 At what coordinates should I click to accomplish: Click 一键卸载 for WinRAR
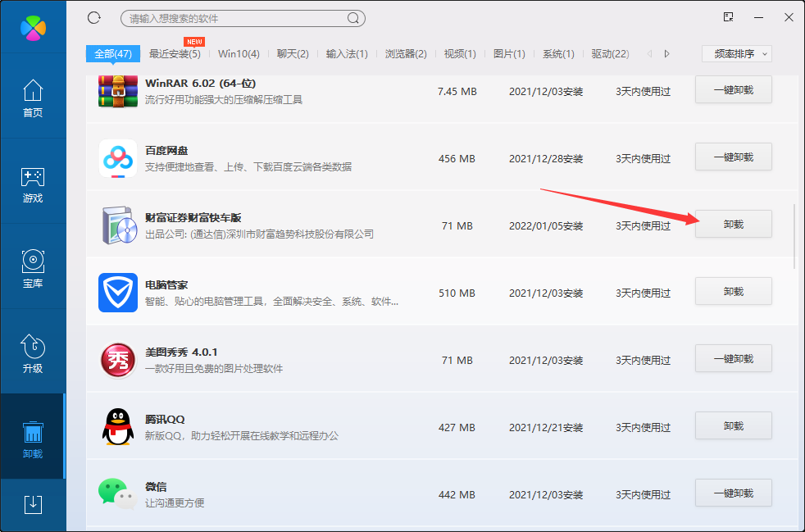point(734,90)
